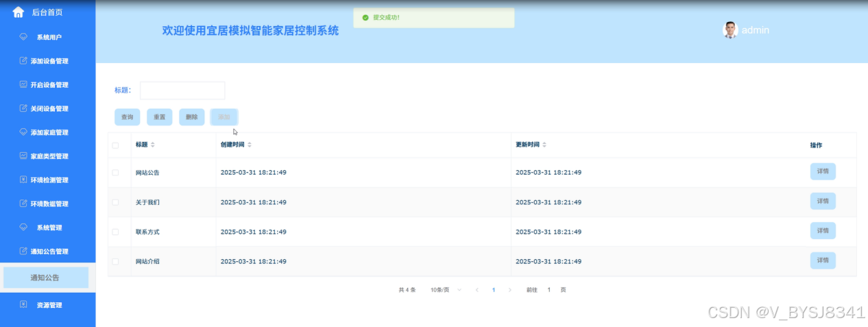Click the 欢迎使用宜居模拟智能家居控制系统 title

tap(250, 30)
